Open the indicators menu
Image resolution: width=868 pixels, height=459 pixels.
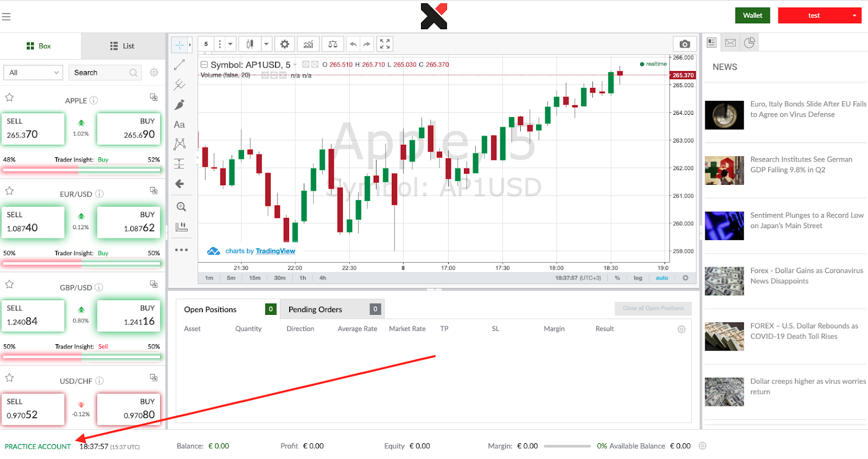point(308,44)
